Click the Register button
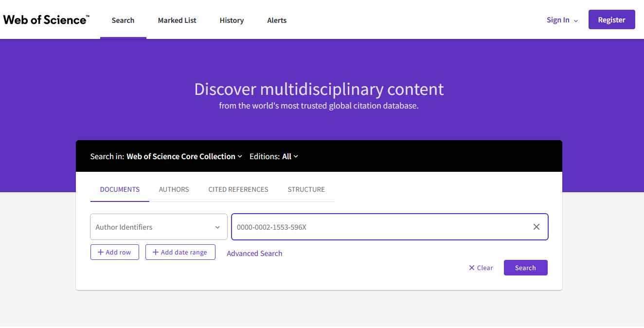The width and height of the screenshot is (644, 328). click(x=611, y=19)
